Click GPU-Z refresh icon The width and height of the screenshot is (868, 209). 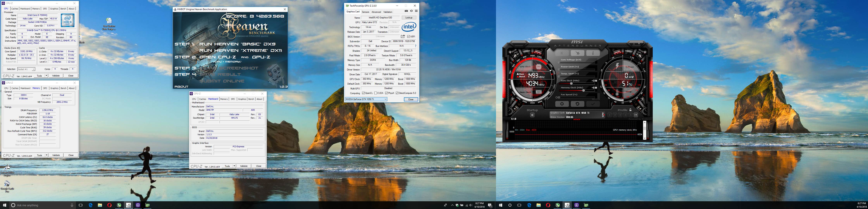(411, 11)
